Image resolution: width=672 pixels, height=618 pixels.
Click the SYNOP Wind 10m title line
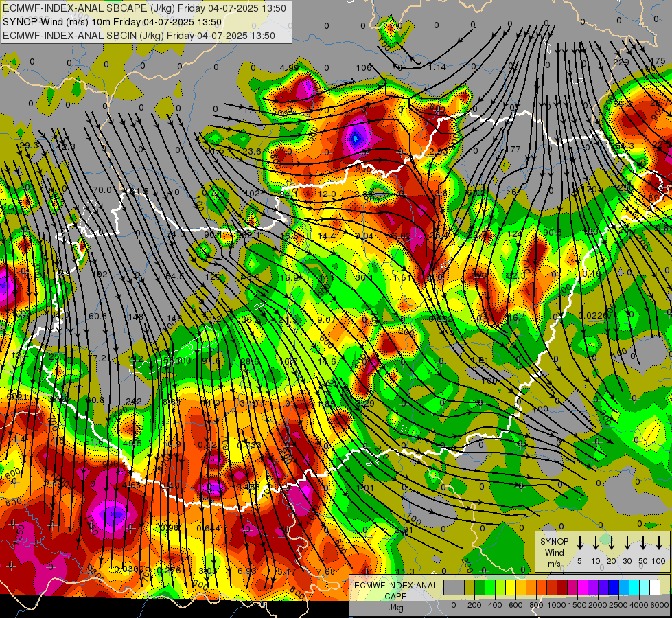point(112,22)
